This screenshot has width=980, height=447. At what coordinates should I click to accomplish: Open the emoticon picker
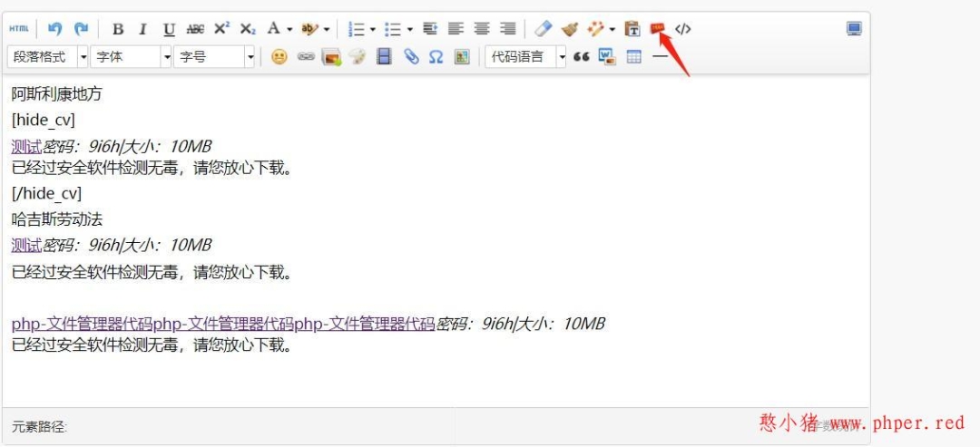279,57
